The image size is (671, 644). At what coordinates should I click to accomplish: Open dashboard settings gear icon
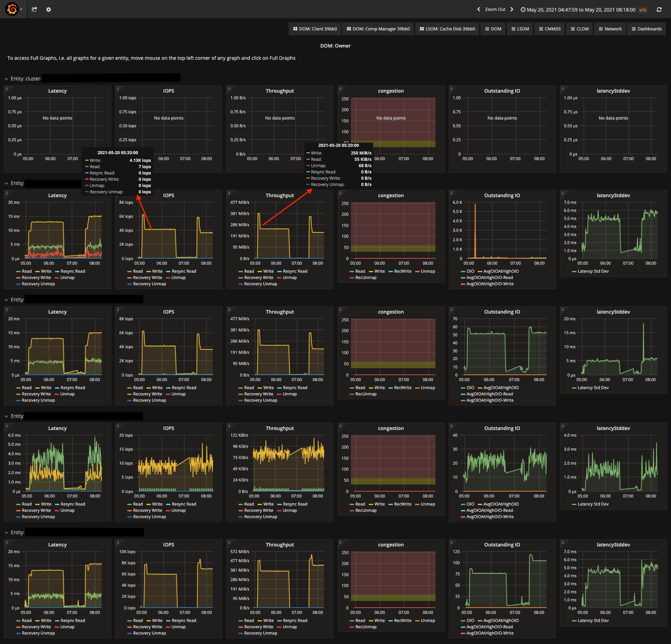pyautogui.click(x=49, y=9)
